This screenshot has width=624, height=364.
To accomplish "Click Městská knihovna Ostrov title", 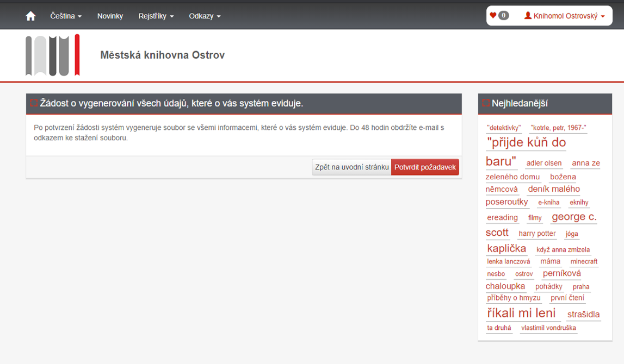I will click(162, 55).
